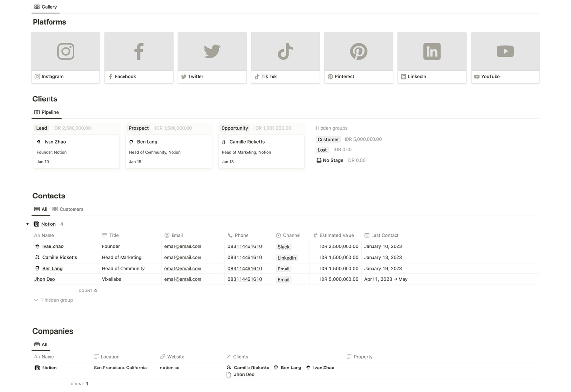Click the small LinkedIn icon beside its label
Viewport: 571px width, 392px height.
pos(403,77)
